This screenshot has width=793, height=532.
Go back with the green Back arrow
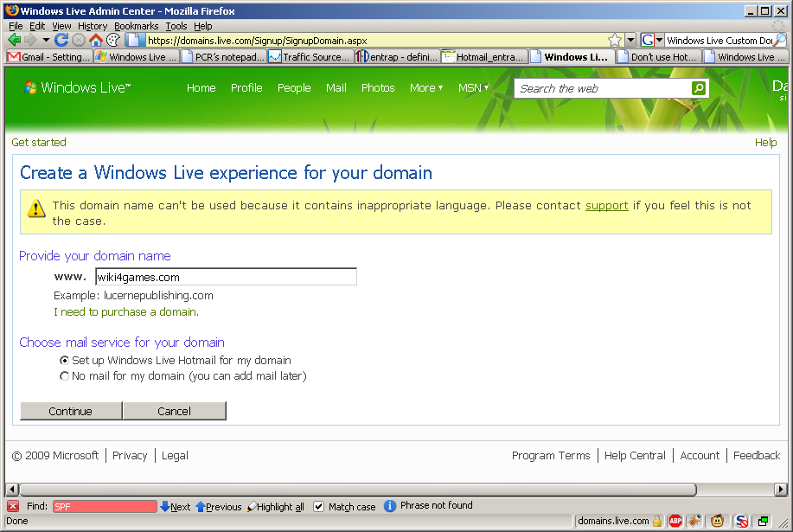coord(15,40)
